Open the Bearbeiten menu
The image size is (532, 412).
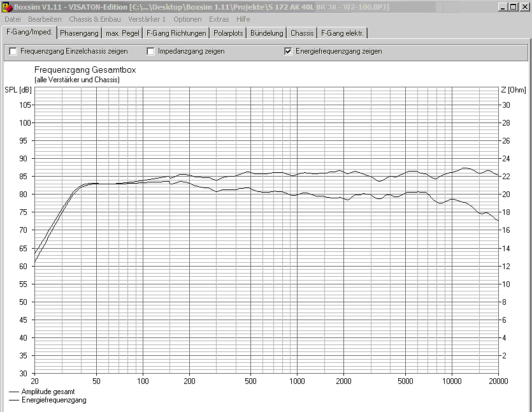click(x=45, y=19)
